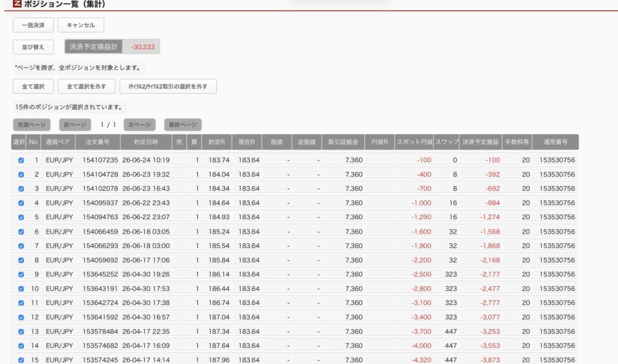Uncheck the checkbox for position No 13
Image resolution: width=618 pixels, height=364 pixels.
21,331
